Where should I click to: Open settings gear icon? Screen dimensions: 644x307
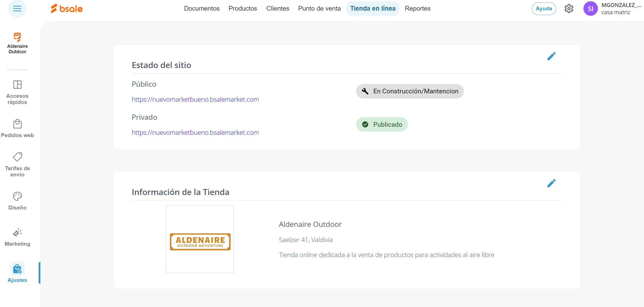[569, 9]
